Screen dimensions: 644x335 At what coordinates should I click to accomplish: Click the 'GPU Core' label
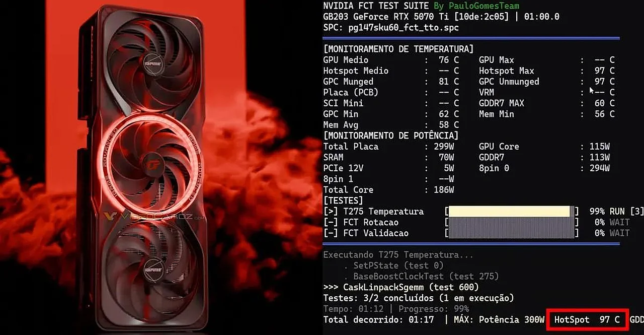point(499,147)
